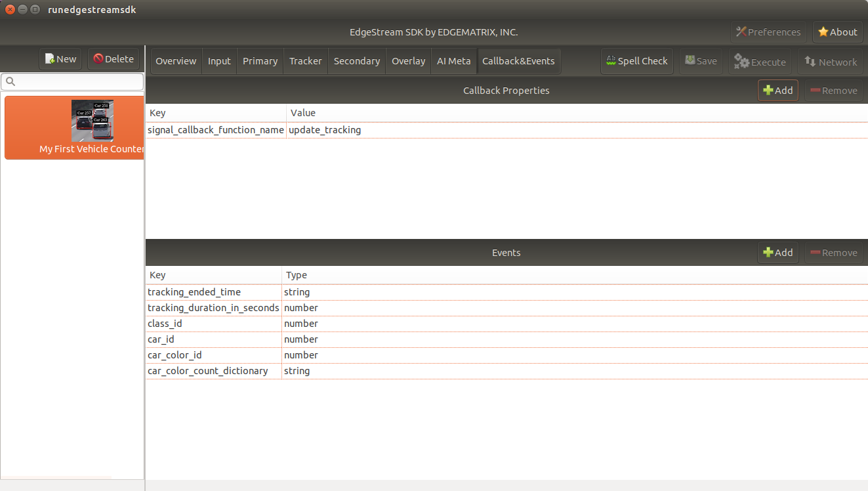
Task: Focus the application search field
Action: [x=72, y=81]
